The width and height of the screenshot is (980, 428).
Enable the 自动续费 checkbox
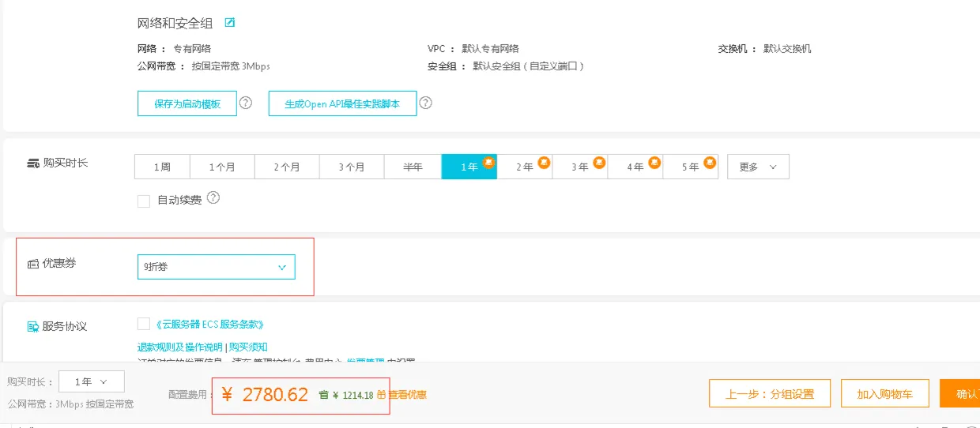(x=144, y=201)
